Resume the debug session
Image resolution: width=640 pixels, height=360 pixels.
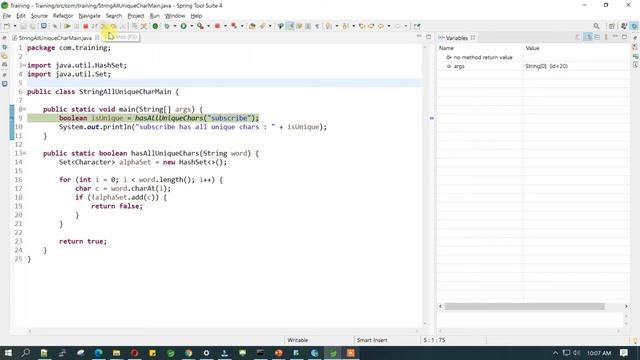click(x=67, y=26)
